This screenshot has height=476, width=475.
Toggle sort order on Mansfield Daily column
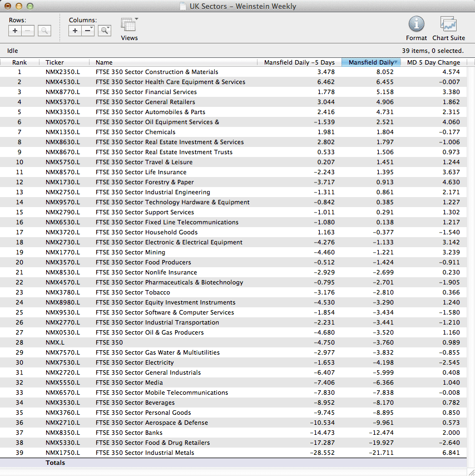click(371, 62)
